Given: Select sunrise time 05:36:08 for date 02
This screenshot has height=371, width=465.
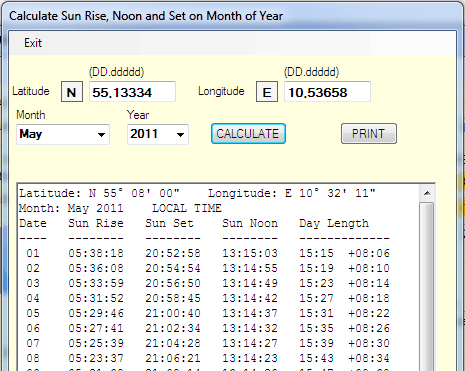Looking at the screenshot, I should point(96,268).
